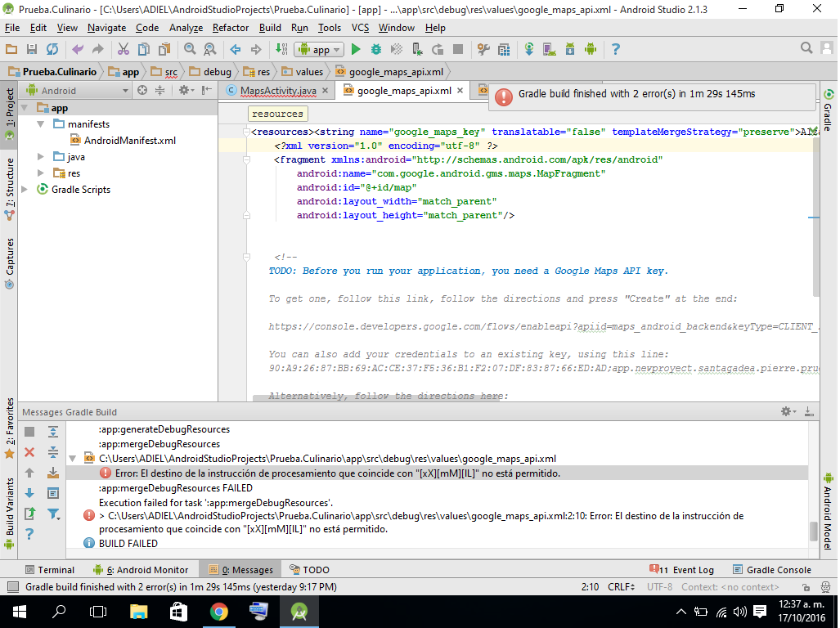Open Project panel settings gear icon
The width and height of the screenshot is (840, 628).
pos(186,91)
